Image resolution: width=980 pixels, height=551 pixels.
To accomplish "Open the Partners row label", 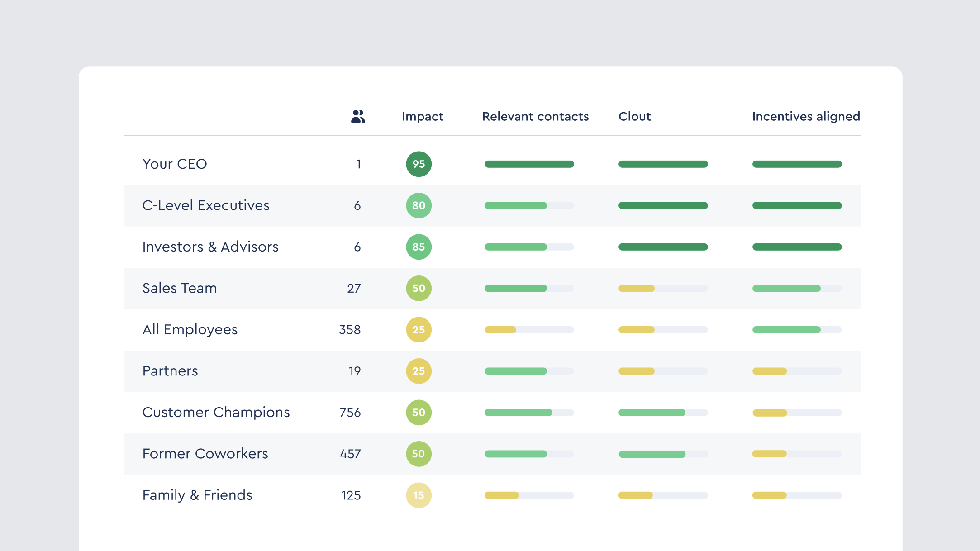I will [170, 371].
